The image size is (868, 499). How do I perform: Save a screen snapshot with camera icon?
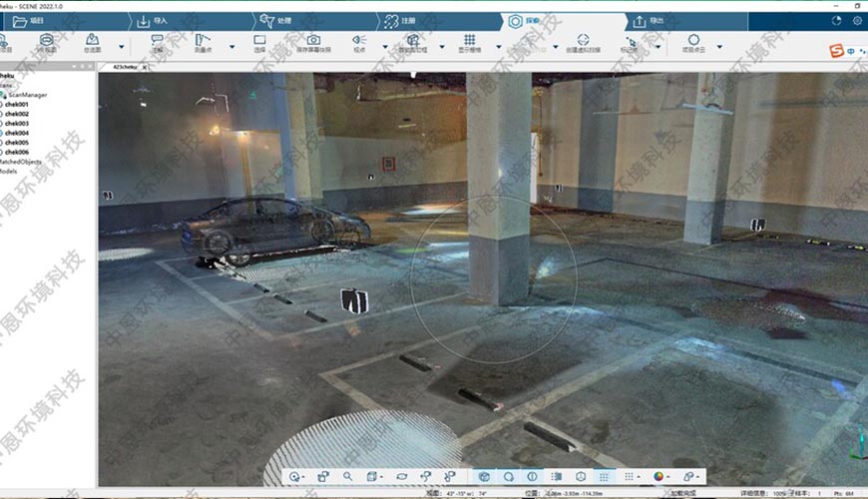click(x=313, y=43)
